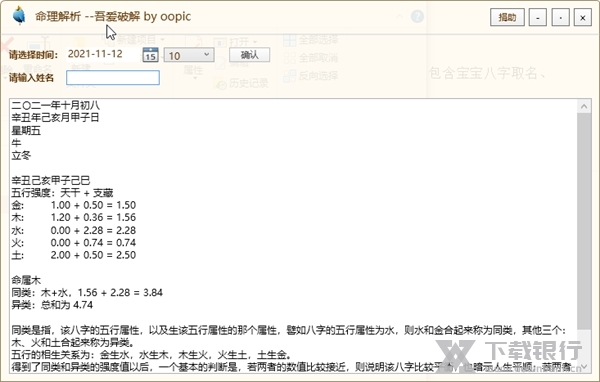Select the line 二〇二一年十月初八
Image resolution: width=600 pixels, height=382 pixels.
pyautogui.click(x=55, y=105)
